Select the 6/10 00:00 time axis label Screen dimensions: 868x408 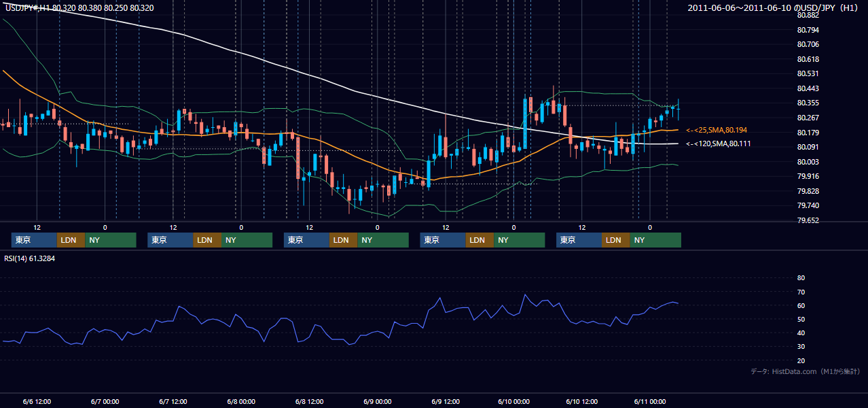click(x=513, y=401)
